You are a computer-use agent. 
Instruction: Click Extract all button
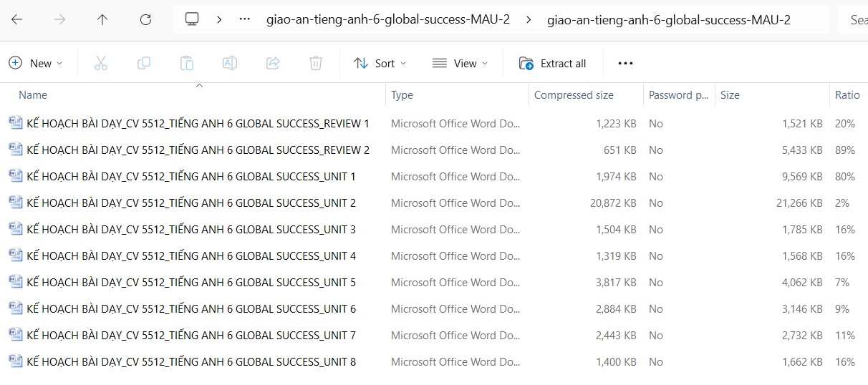tap(553, 63)
